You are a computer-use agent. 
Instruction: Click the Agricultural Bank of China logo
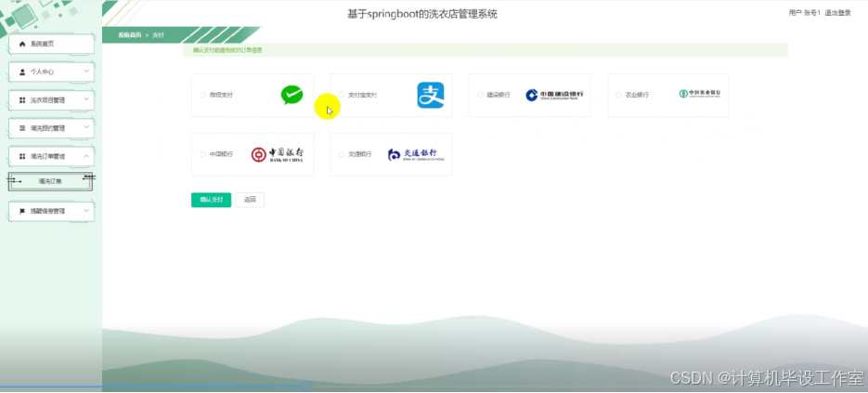pos(700,94)
